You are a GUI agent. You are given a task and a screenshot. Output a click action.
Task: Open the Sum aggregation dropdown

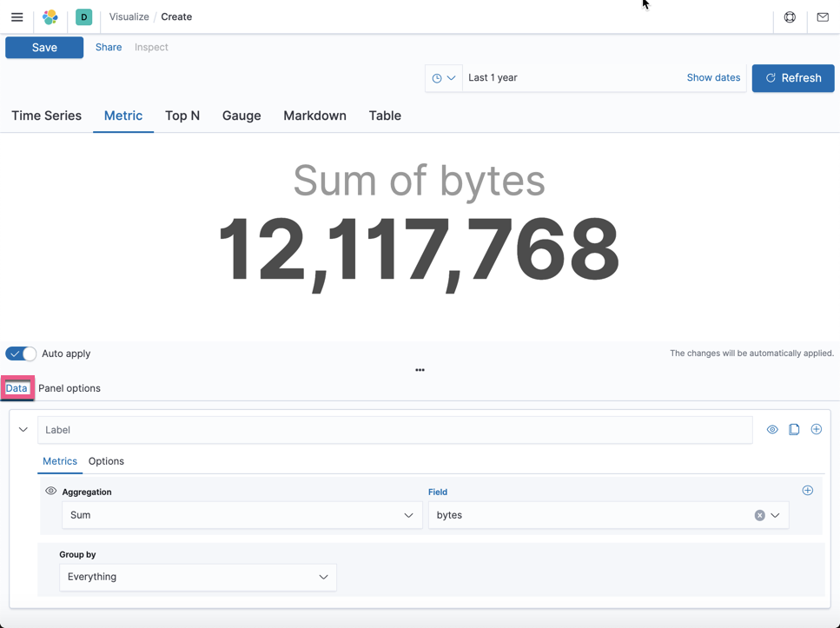coord(241,514)
